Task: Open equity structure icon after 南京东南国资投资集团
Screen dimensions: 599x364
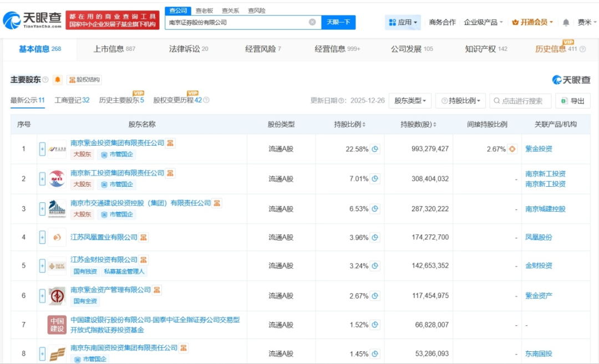Action: 184,347
